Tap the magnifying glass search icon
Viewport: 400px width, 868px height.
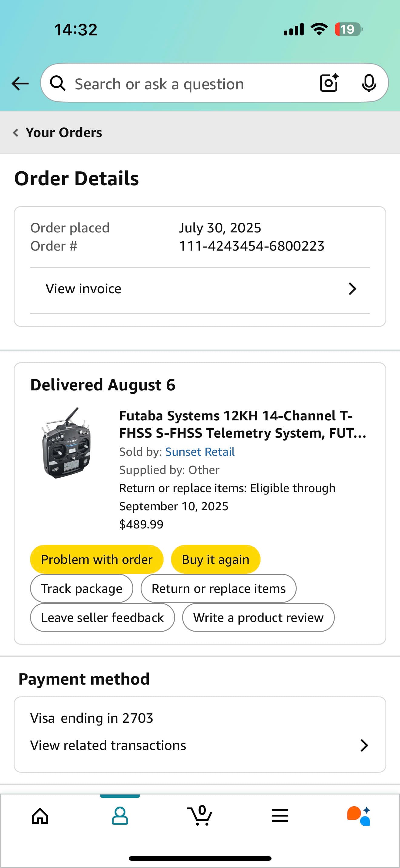click(58, 83)
